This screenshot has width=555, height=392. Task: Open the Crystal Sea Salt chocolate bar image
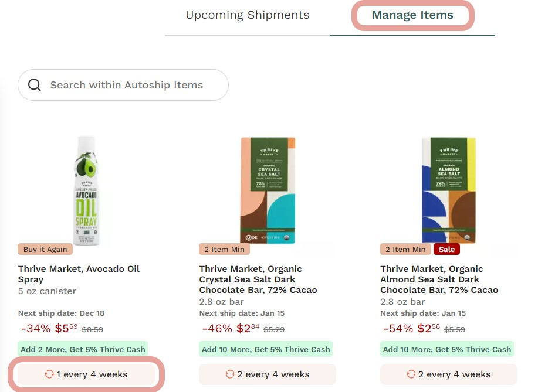click(268, 189)
